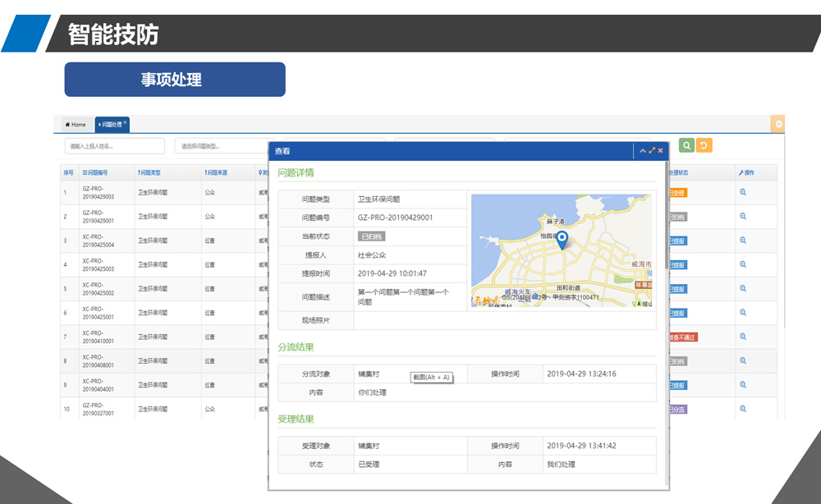Click report time 2019-04-29 10:01:47
Viewport: 821px width, 504px height.
pyautogui.click(x=392, y=273)
